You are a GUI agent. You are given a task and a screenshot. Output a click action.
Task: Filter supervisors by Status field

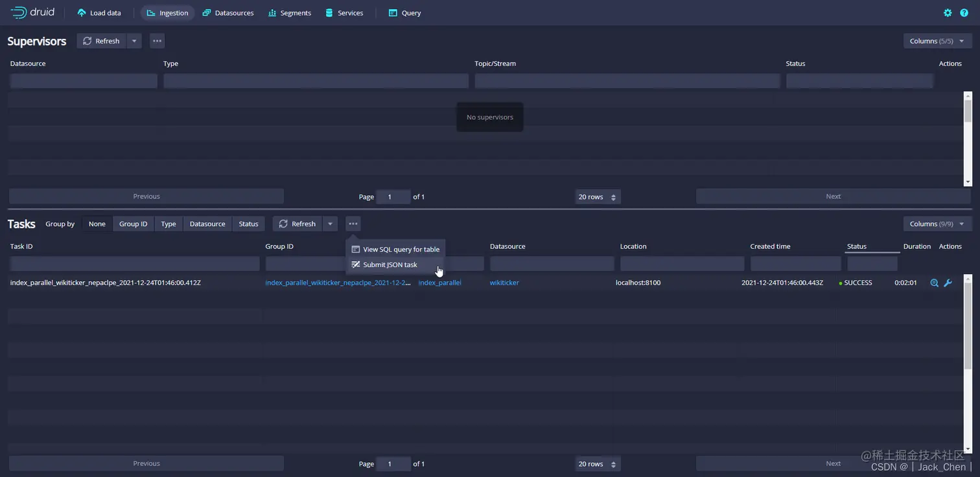point(859,81)
